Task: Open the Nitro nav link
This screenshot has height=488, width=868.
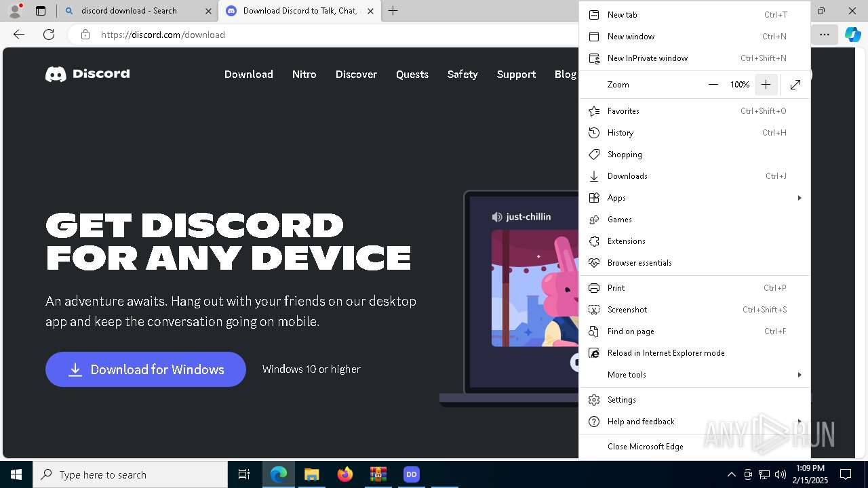Action: pyautogui.click(x=304, y=75)
